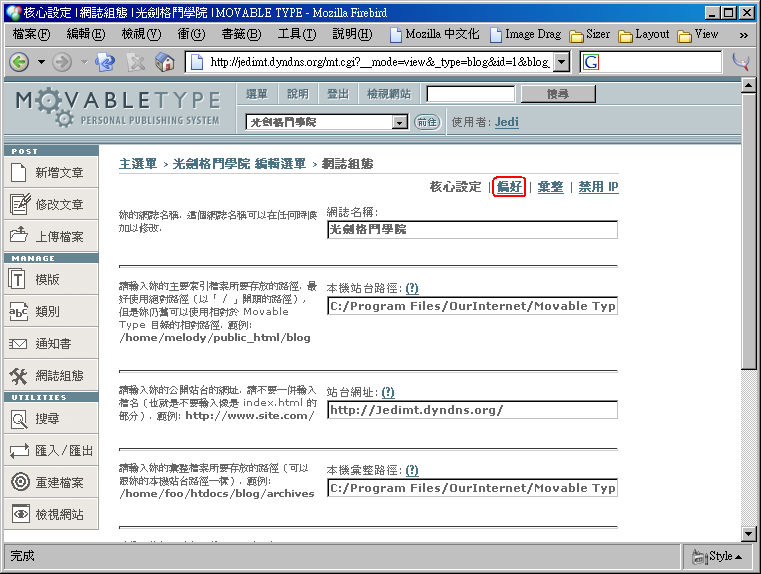Click the 本機彙整路徑 archive path input field

point(472,488)
